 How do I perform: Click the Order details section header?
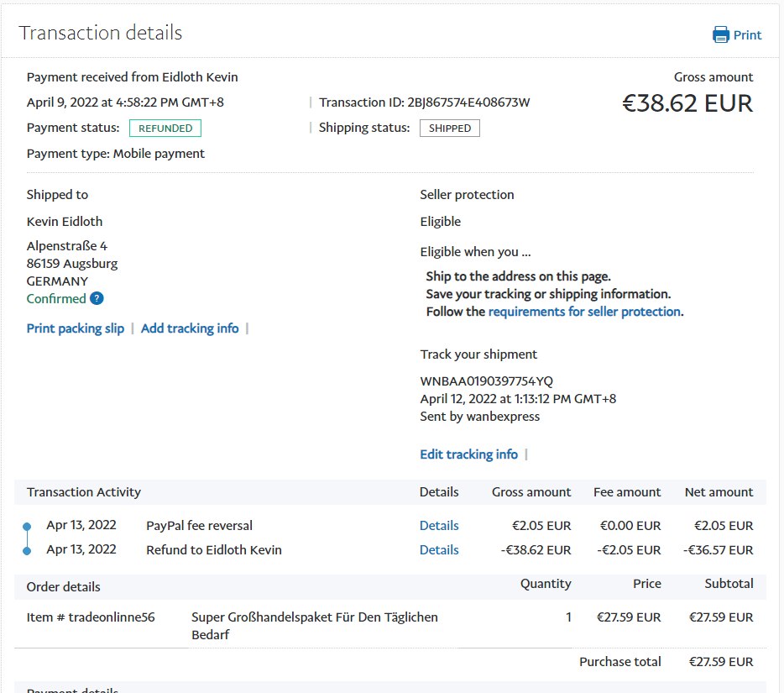tap(64, 586)
